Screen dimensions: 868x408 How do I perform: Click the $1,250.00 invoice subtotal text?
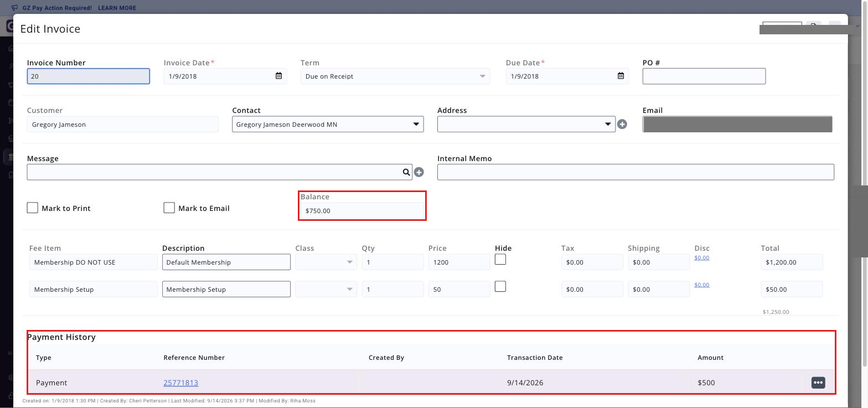pos(776,312)
